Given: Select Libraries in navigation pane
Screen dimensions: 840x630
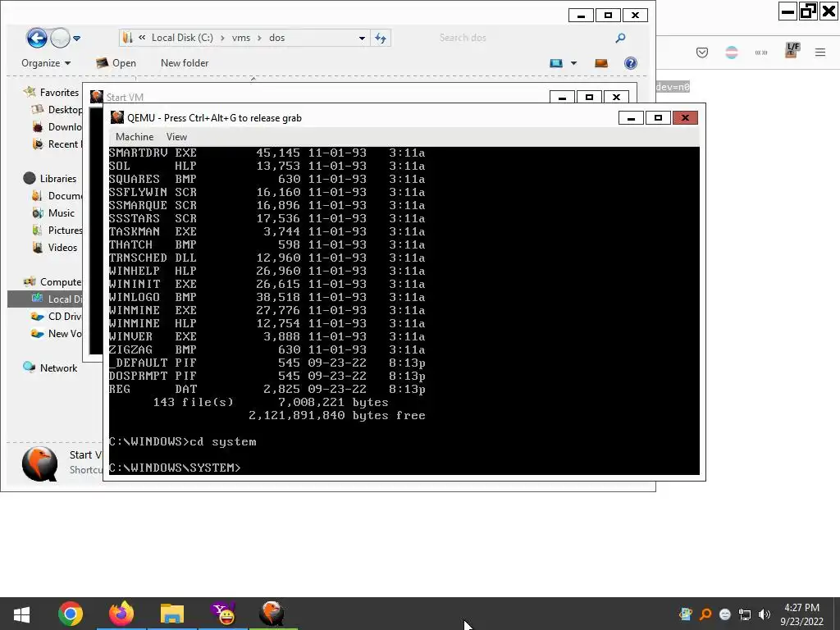Looking at the screenshot, I should pos(50,178).
